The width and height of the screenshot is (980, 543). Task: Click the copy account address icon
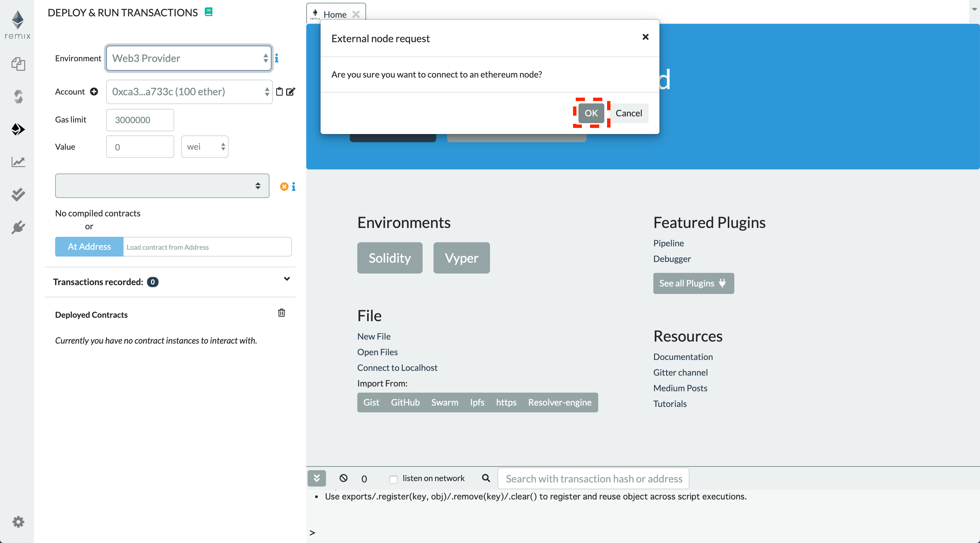[x=279, y=92]
